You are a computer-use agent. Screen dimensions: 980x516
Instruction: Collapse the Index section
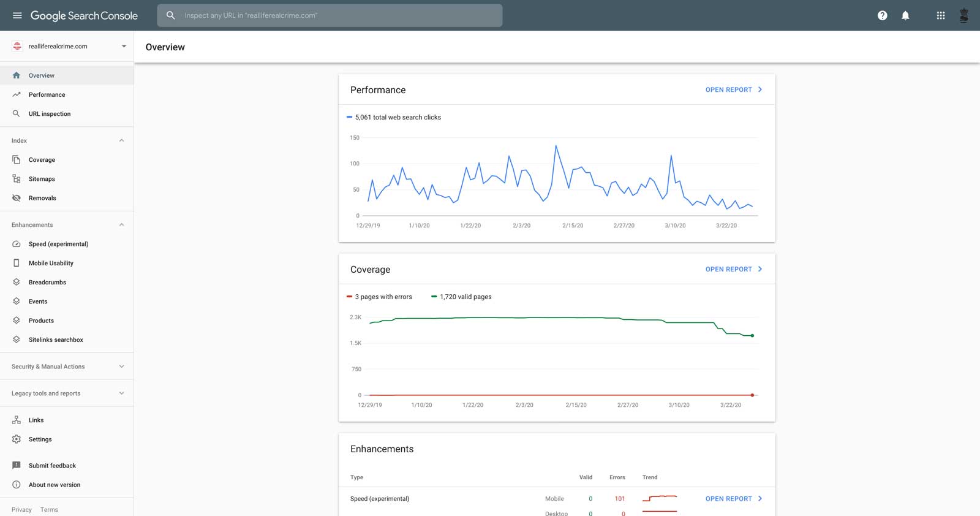tap(121, 140)
